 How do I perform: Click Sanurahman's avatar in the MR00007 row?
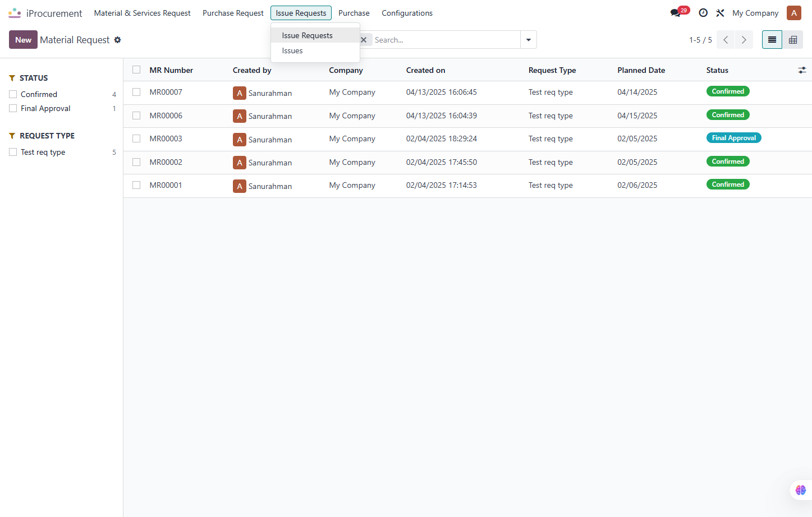(x=240, y=93)
